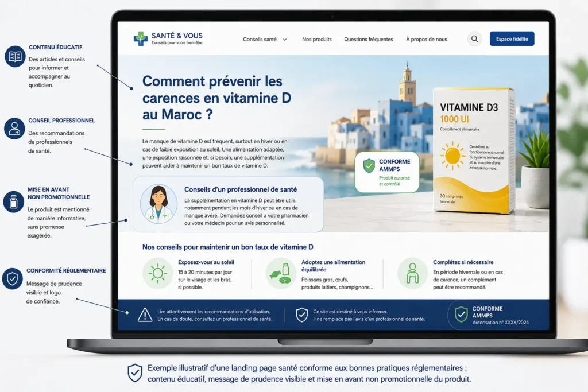This screenshot has height=392, width=588.
Task: Click Adoptez une alimentation équilibrée title
Action: tap(334, 266)
